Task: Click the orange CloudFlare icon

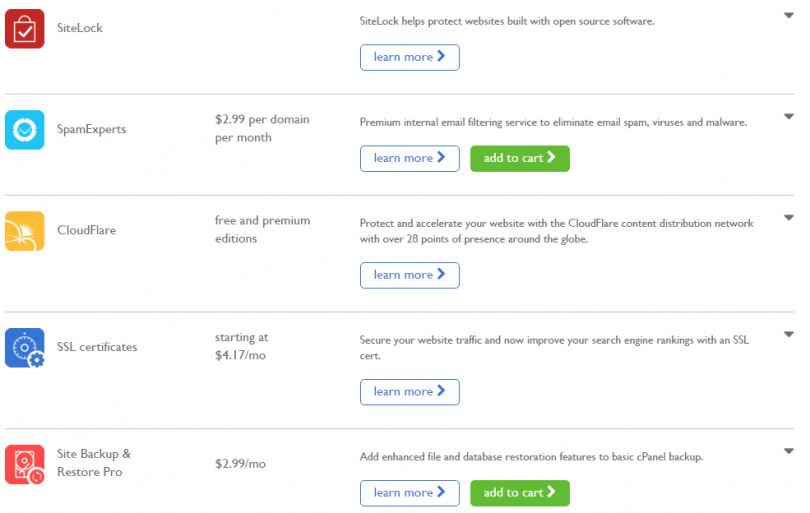Action: point(24,230)
